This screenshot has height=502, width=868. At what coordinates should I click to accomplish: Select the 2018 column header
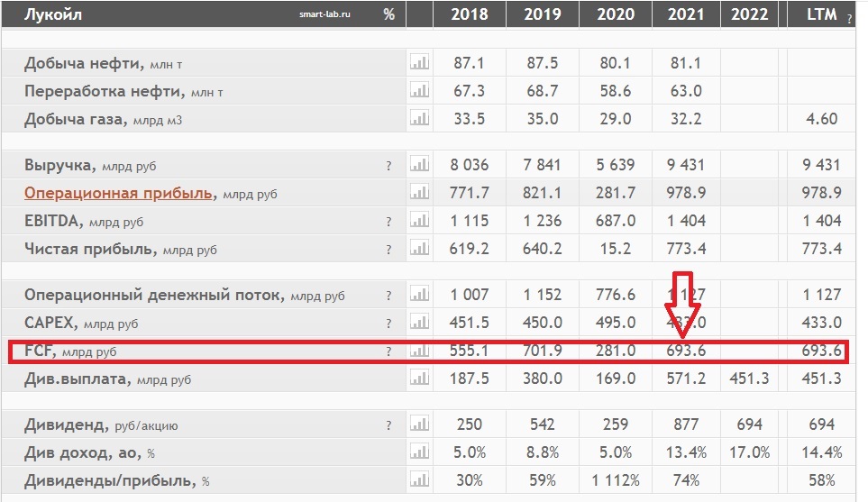point(469,14)
